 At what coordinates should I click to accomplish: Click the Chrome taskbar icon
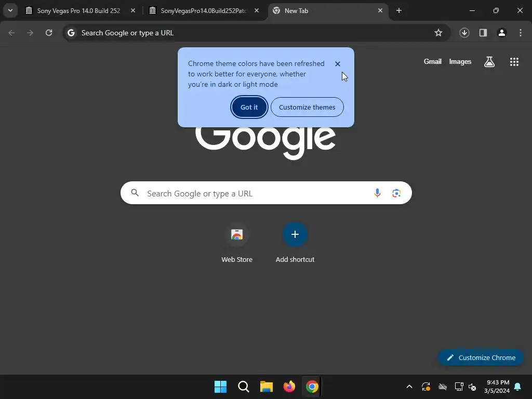[x=312, y=387]
